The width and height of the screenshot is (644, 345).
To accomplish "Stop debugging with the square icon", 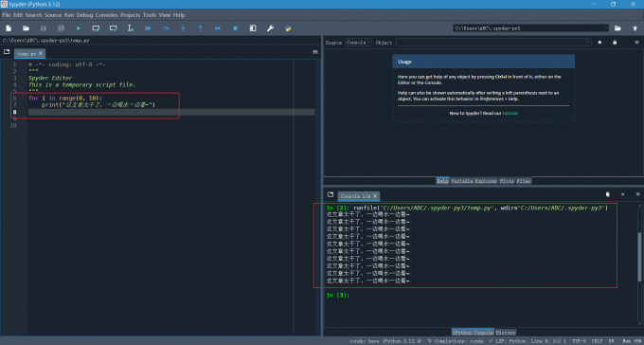I will coord(235,28).
